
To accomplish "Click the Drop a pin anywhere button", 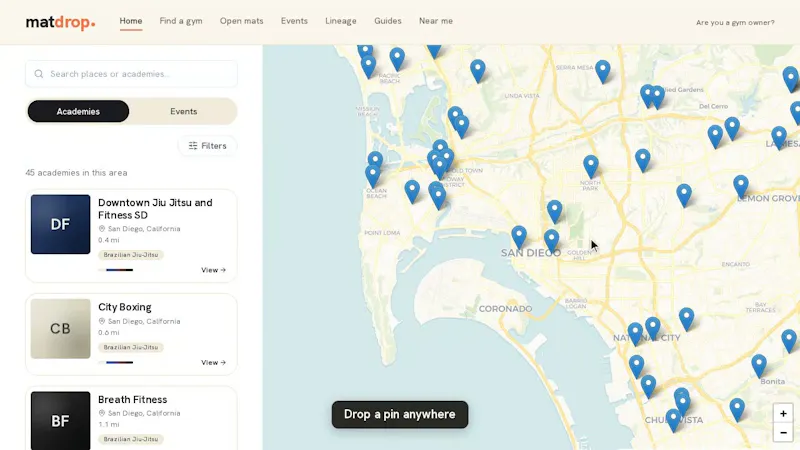I will (399, 414).
